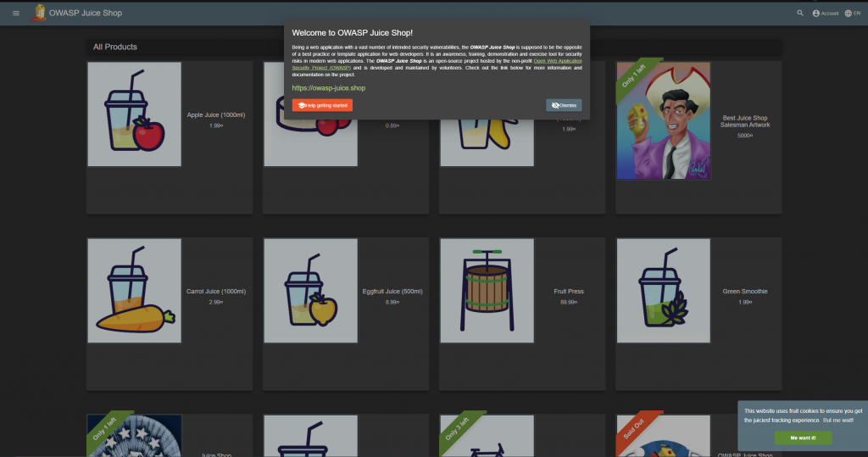The image size is (868, 457).
Task: Dismiss the welcome dialog
Action: 564,105
